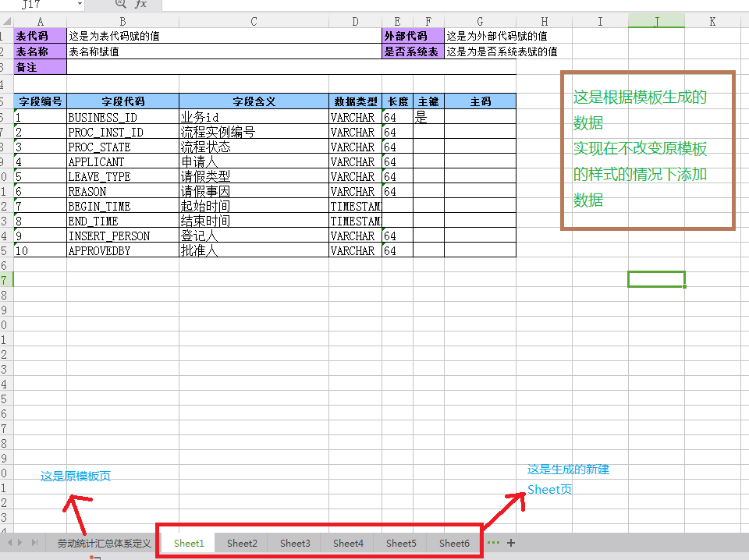Select the 起始时间 cell
This screenshot has width=749, height=560.
(x=254, y=206)
